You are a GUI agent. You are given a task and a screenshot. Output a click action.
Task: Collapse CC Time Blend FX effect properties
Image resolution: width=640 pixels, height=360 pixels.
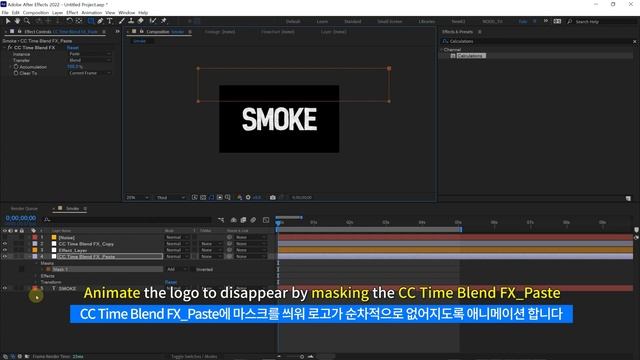click(4, 48)
